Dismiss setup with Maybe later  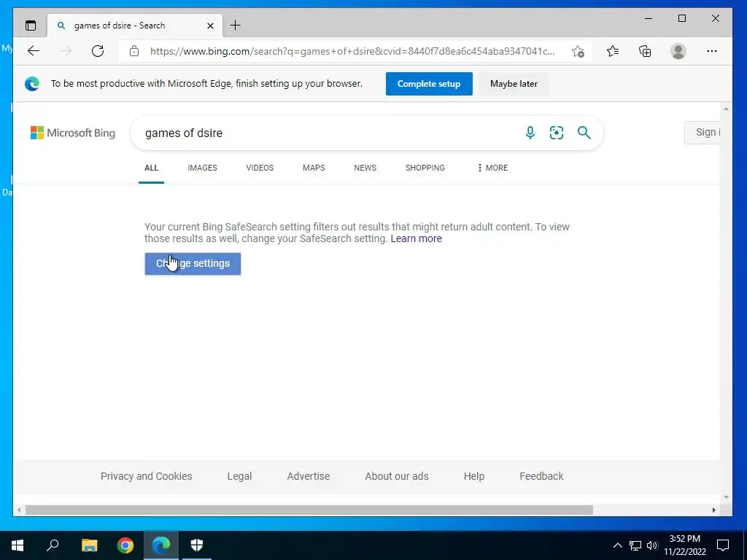click(x=514, y=84)
